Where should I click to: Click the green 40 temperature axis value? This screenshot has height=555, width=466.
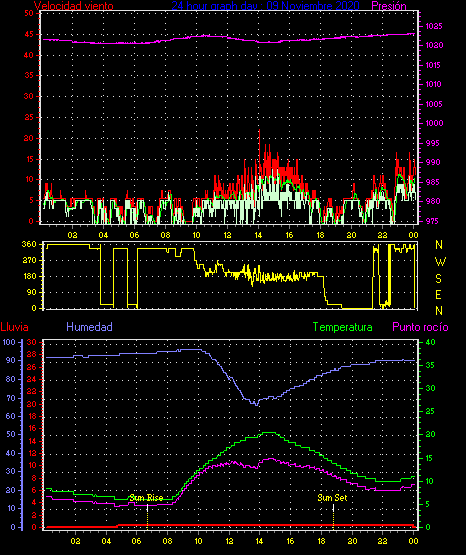click(x=430, y=342)
